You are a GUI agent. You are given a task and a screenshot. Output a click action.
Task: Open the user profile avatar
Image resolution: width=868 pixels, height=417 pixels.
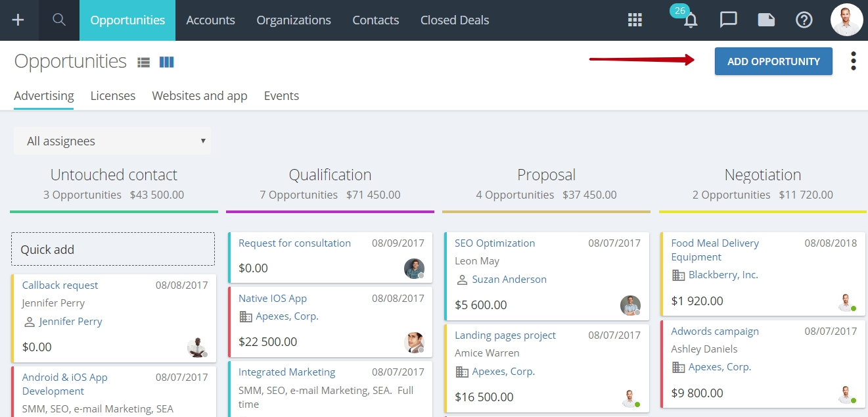(847, 20)
